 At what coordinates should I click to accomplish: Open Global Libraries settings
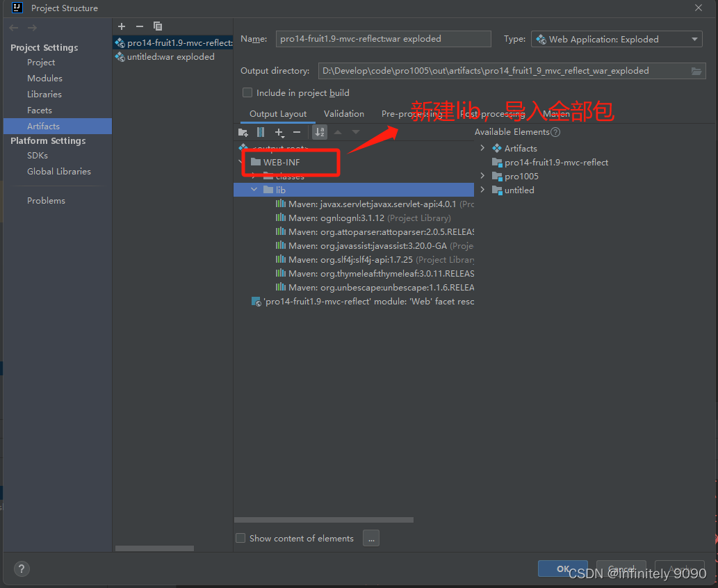58,171
